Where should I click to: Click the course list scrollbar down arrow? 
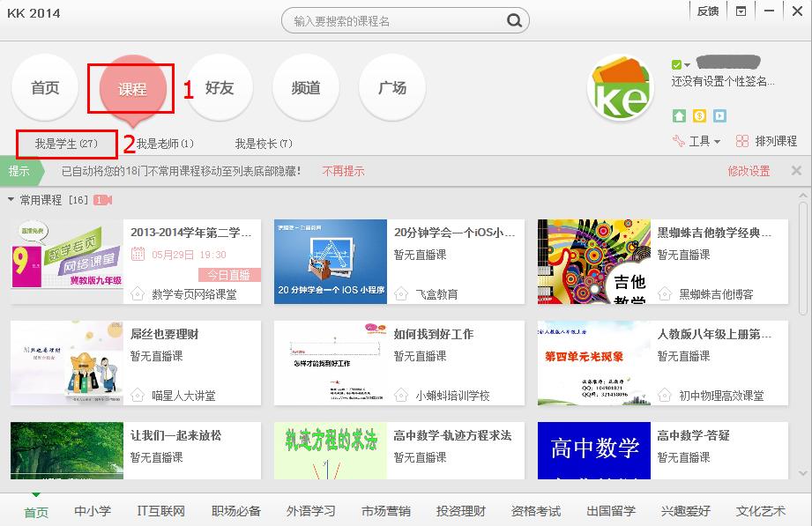[x=802, y=472]
